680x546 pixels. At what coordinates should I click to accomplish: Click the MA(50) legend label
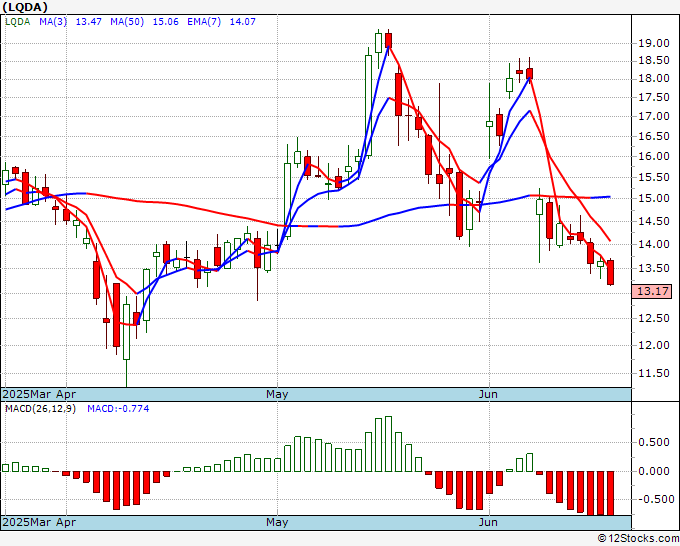pyautogui.click(x=127, y=22)
